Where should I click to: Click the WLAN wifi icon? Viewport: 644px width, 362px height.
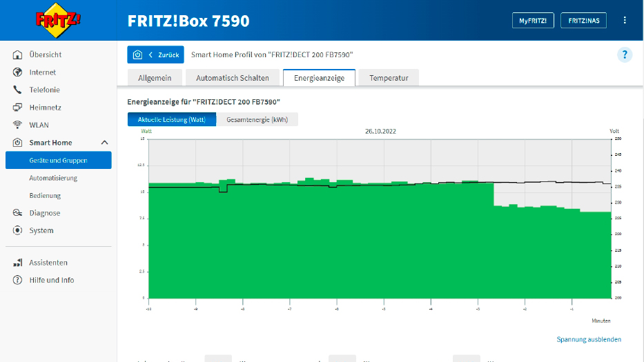click(17, 125)
